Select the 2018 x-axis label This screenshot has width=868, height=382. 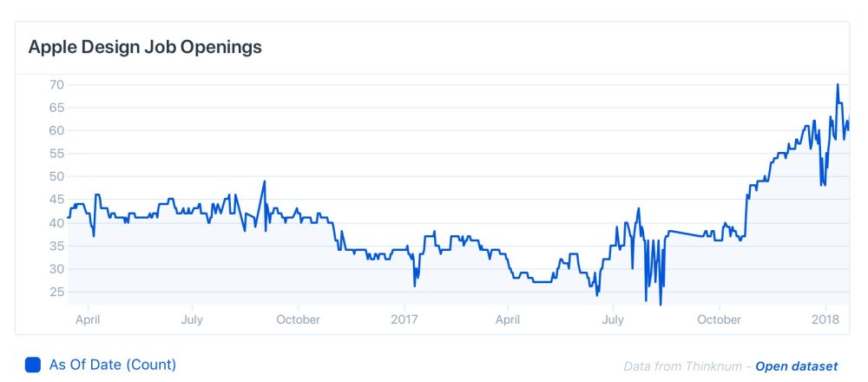(x=824, y=319)
